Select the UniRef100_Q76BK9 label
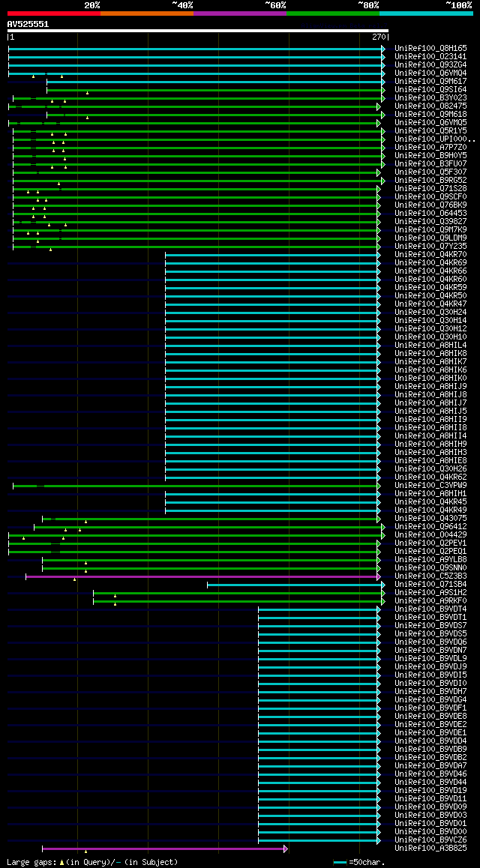Image resolution: width=480 pixels, height=868 pixels. tap(430, 205)
